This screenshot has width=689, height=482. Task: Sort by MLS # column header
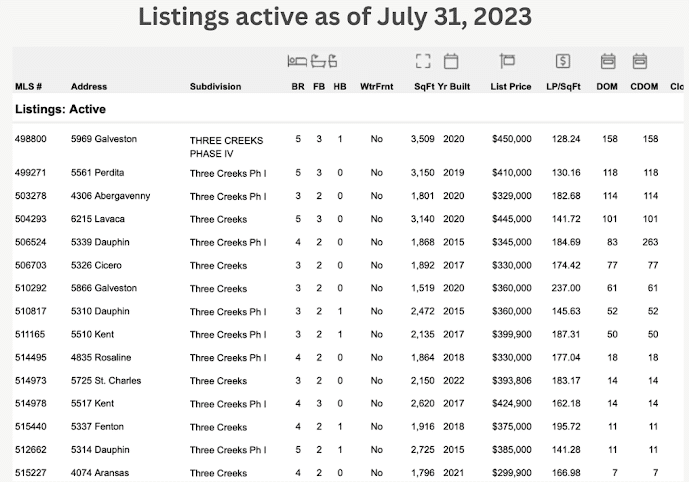(x=28, y=87)
